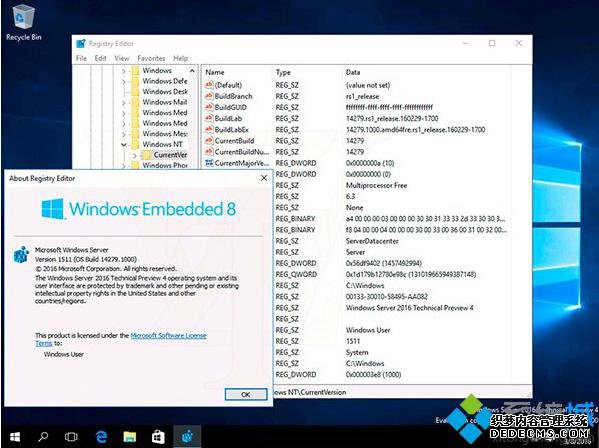The width and height of the screenshot is (599, 448).
Task: Maximize the Registry Editor window
Action: click(492, 43)
